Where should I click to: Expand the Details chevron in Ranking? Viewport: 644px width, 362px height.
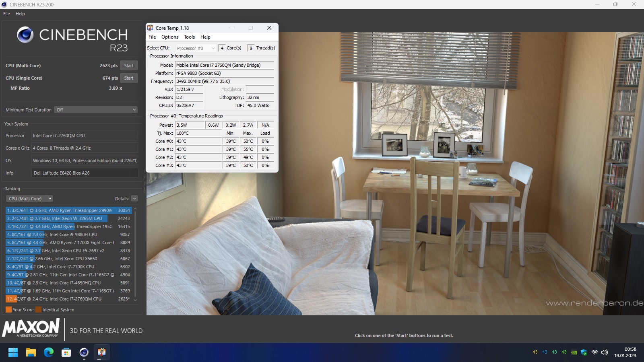point(134,198)
